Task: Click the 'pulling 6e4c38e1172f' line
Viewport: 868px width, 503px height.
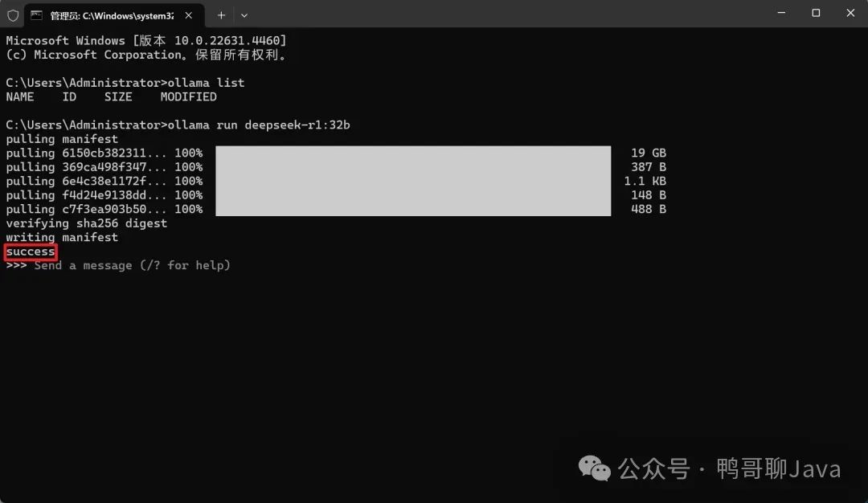Action: 336,181
